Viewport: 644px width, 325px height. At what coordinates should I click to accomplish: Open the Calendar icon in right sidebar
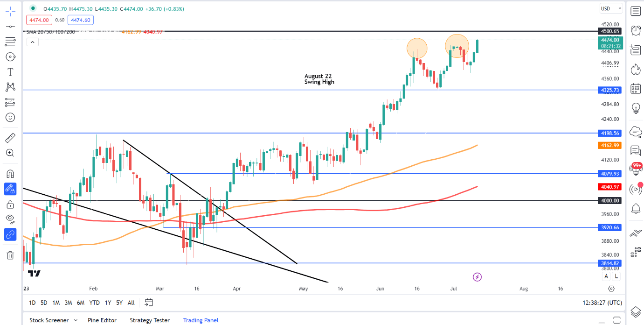coord(635,89)
